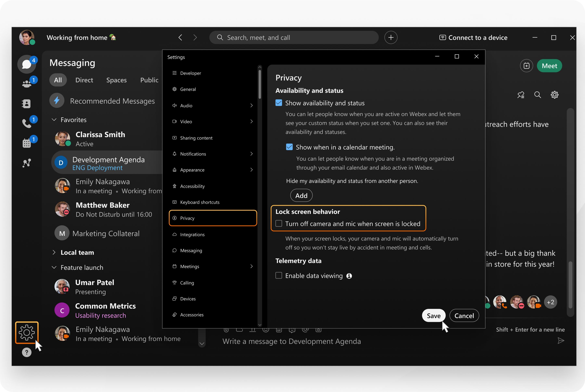The image size is (585, 392).
Task: Click the Search, meet, and call field
Action: point(294,38)
